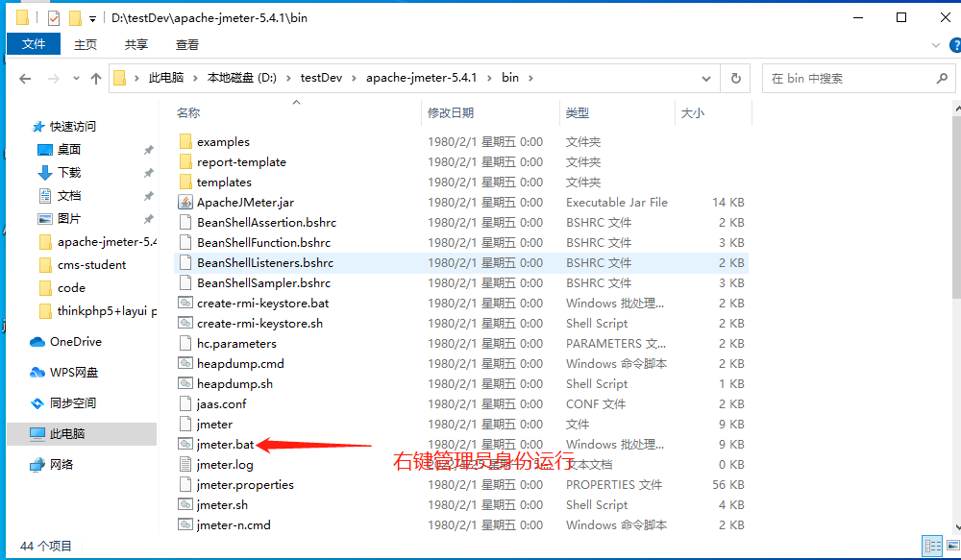This screenshot has height=560, width=961.
Task: Click apache-jmeter-5.4.1 breadcrumb segment
Action: (x=421, y=78)
